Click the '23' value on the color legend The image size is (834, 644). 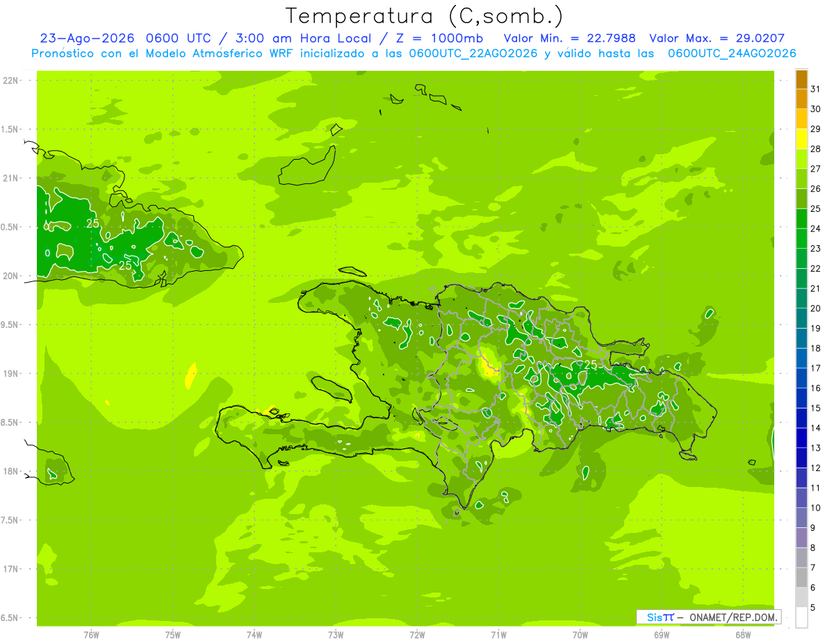pyautogui.click(x=816, y=249)
